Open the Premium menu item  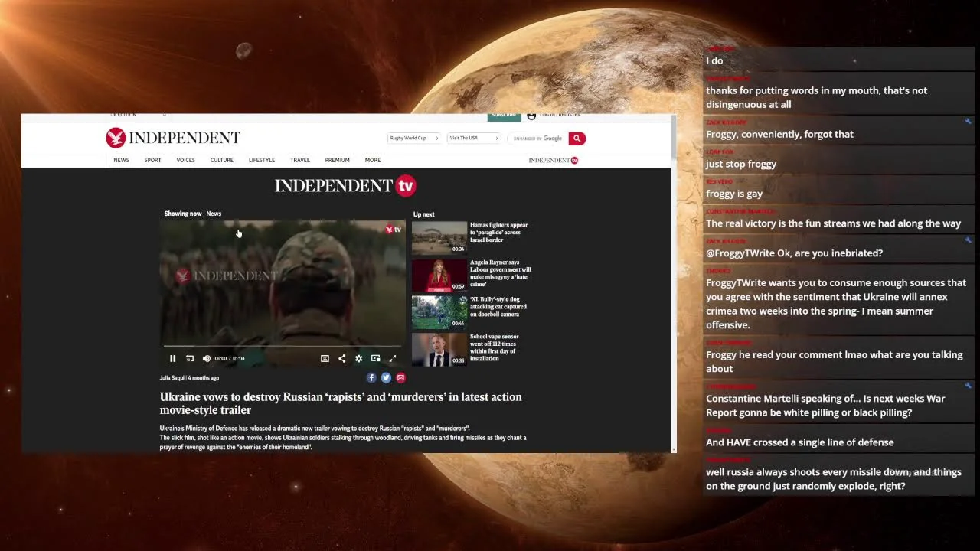tap(337, 160)
